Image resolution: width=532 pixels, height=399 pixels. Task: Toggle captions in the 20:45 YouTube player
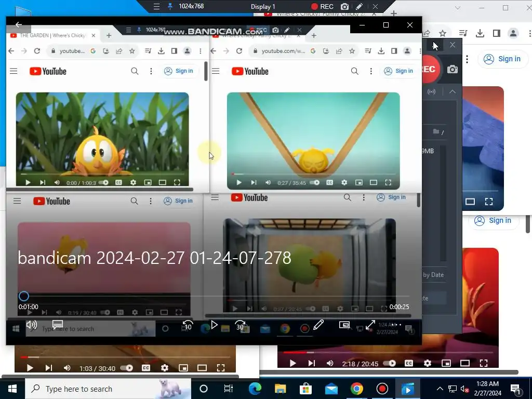click(409, 363)
